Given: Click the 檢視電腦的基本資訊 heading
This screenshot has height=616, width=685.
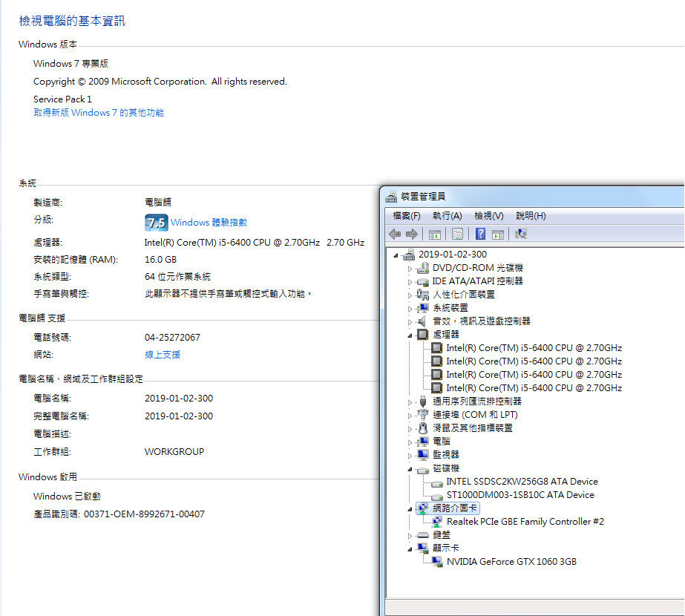Looking at the screenshot, I should click(x=72, y=21).
